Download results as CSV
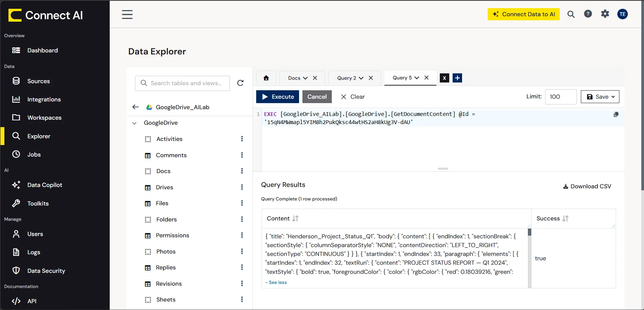Image resolution: width=644 pixels, height=310 pixels. (587, 186)
